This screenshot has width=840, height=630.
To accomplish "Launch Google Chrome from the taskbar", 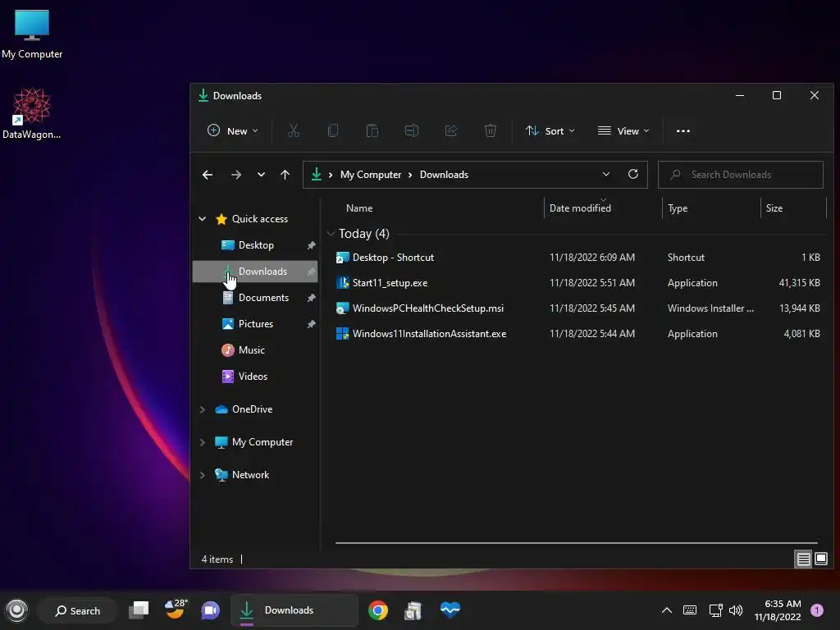I will click(378, 610).
